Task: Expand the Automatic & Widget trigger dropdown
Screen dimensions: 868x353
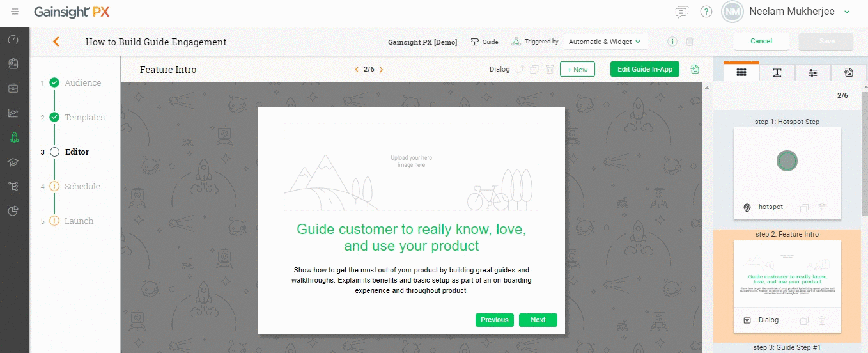Action: pyautogui.click(x=604, y=42)
